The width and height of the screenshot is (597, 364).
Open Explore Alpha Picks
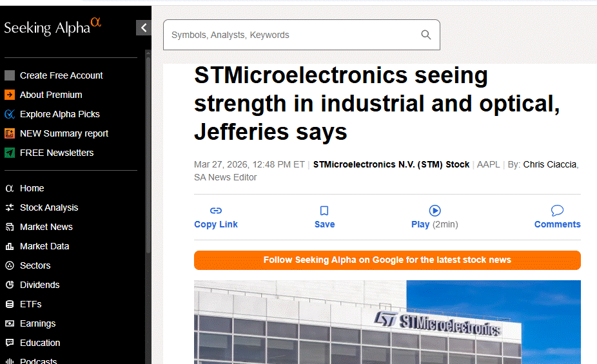coord(59,114)
